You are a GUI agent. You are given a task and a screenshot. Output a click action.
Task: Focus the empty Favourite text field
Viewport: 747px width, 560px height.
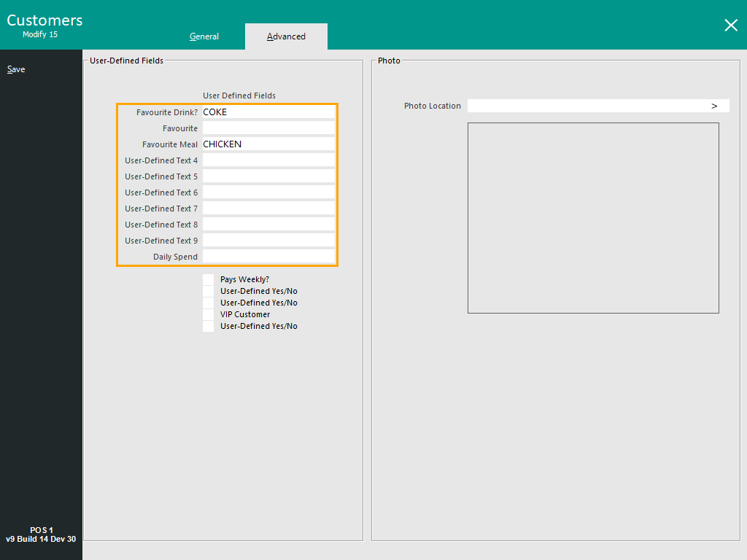pyautogui.click(x=268, y=128)
